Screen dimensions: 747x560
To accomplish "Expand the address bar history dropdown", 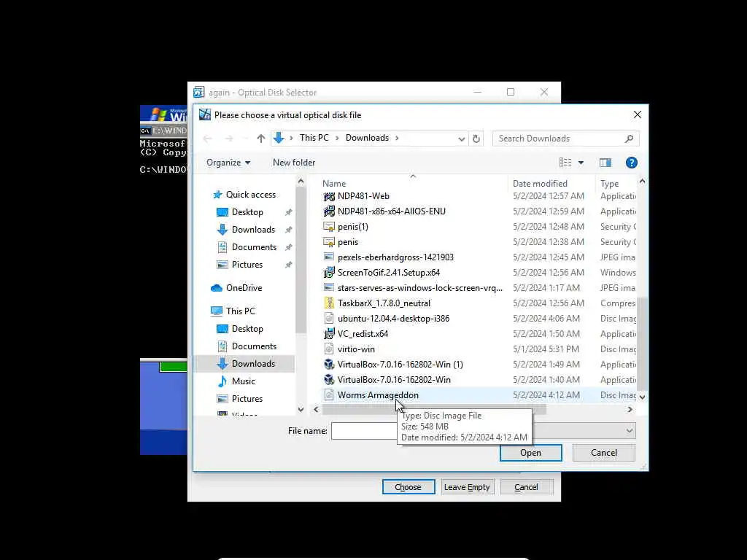I will pos(461,139).
